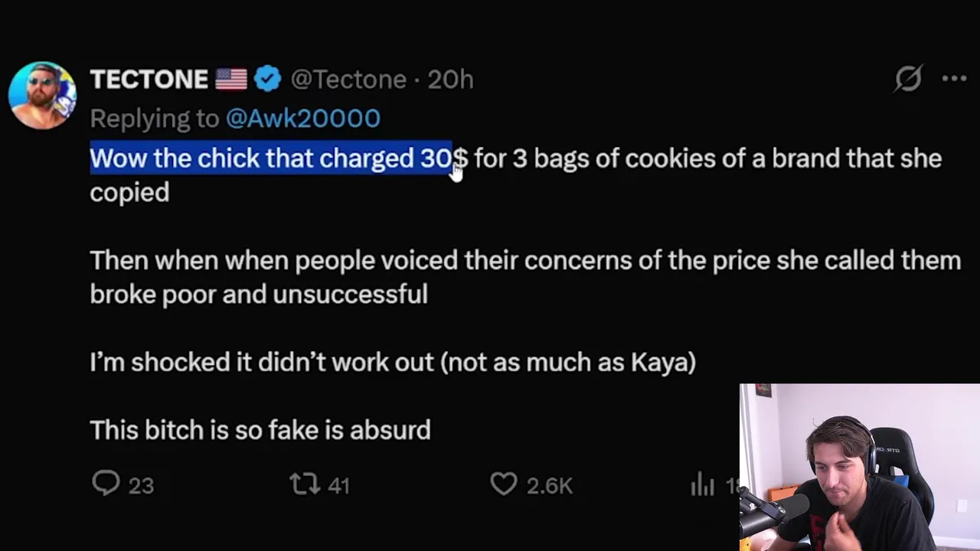This screenshot has width=980, height=551.
Task: Click the US flag emoji beside the name
Action: [231, 80]
